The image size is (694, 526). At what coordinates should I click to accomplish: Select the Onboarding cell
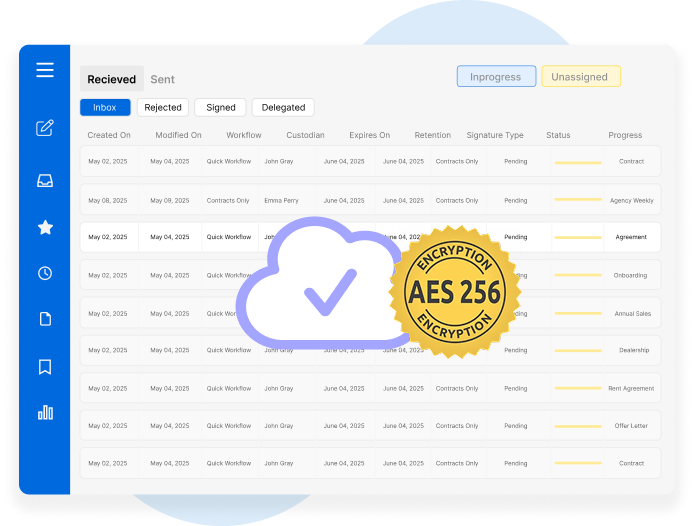click(x=630, y=275)
